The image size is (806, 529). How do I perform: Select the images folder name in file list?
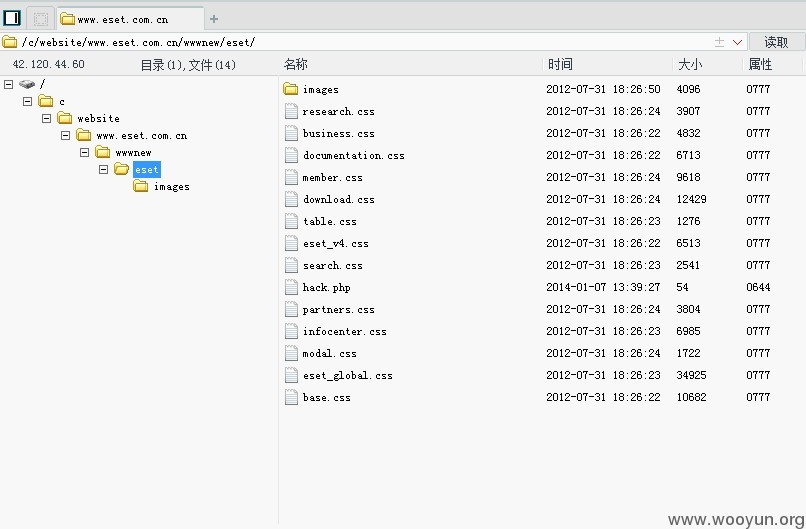point(321,89)
